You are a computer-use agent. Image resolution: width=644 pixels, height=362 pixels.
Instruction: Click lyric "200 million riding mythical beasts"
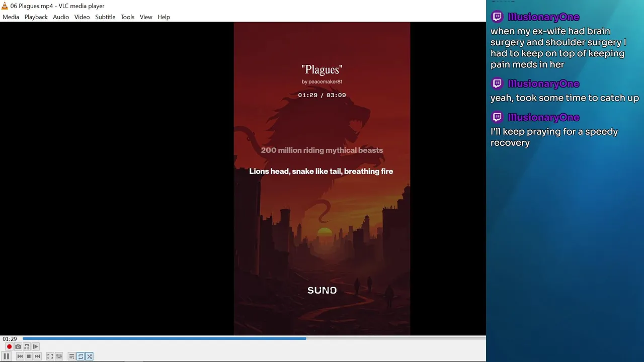(322, 150)
